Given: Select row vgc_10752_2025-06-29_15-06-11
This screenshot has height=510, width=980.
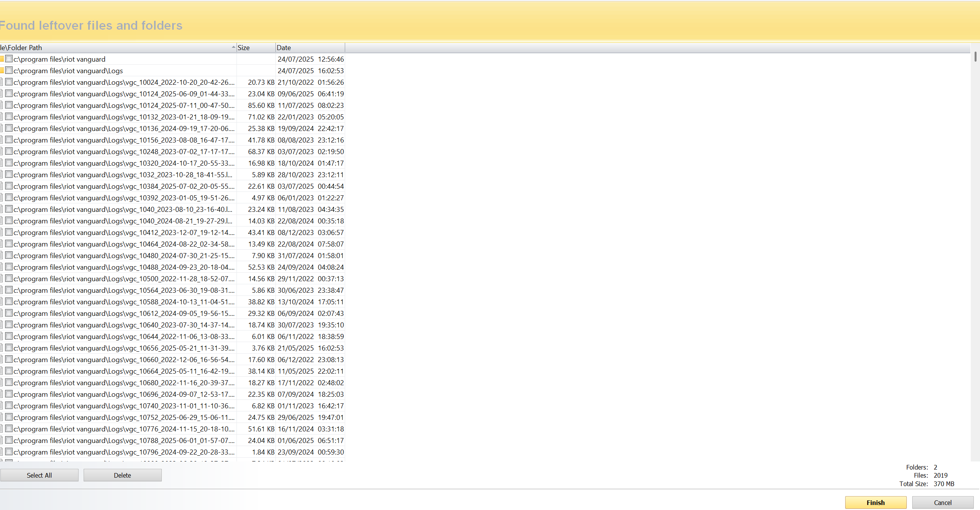Looking at the screenshot, I should [x=172, y=417].
